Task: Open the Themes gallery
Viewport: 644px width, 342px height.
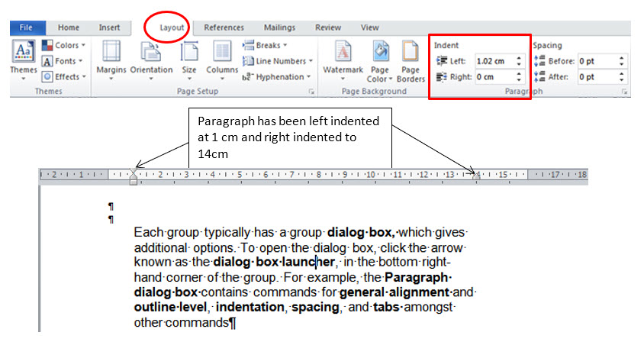Action: (24, 60)
